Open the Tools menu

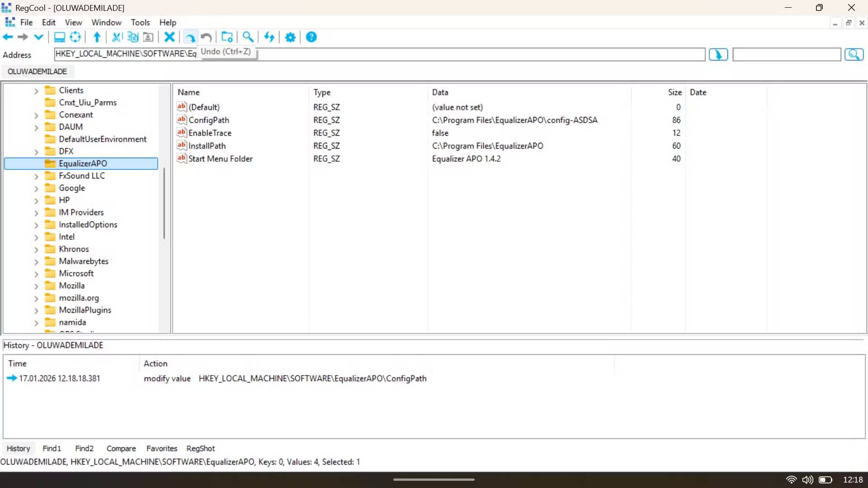click(140, 22)
